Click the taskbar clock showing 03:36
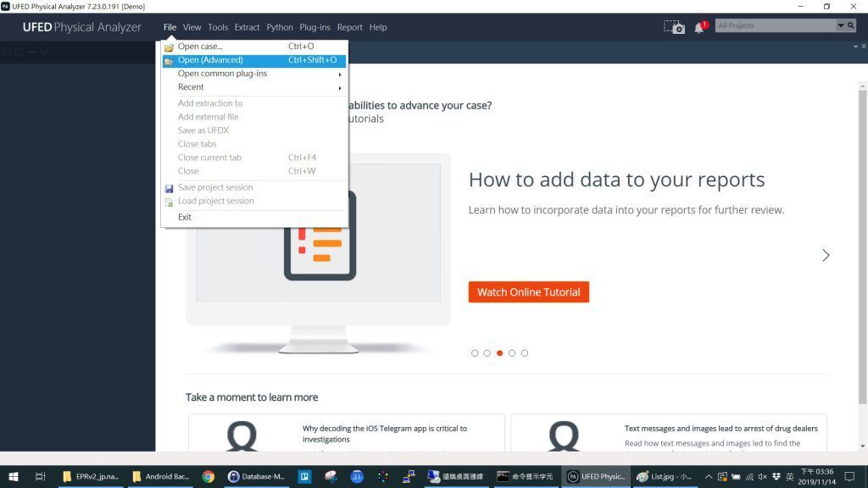868x488 pixels. (817, 476)
